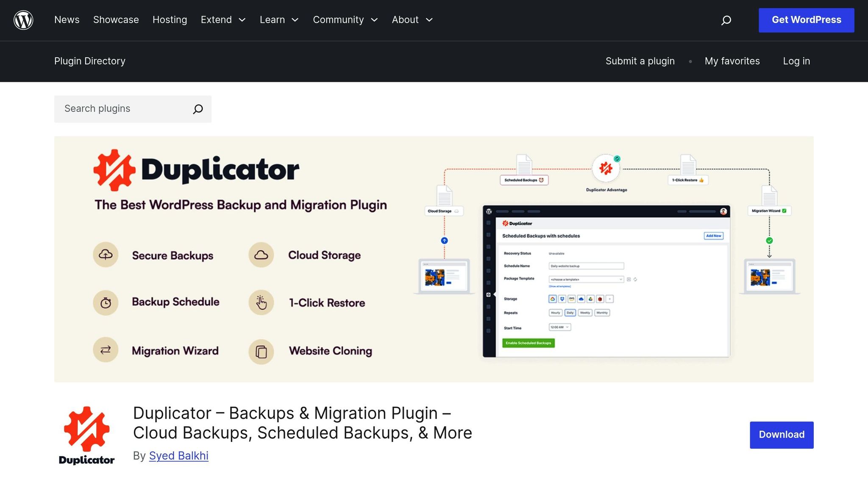Viewport: 868px width, 488px height.
Task: Click the Website Cloning copy icon
Action: [261, 352]
